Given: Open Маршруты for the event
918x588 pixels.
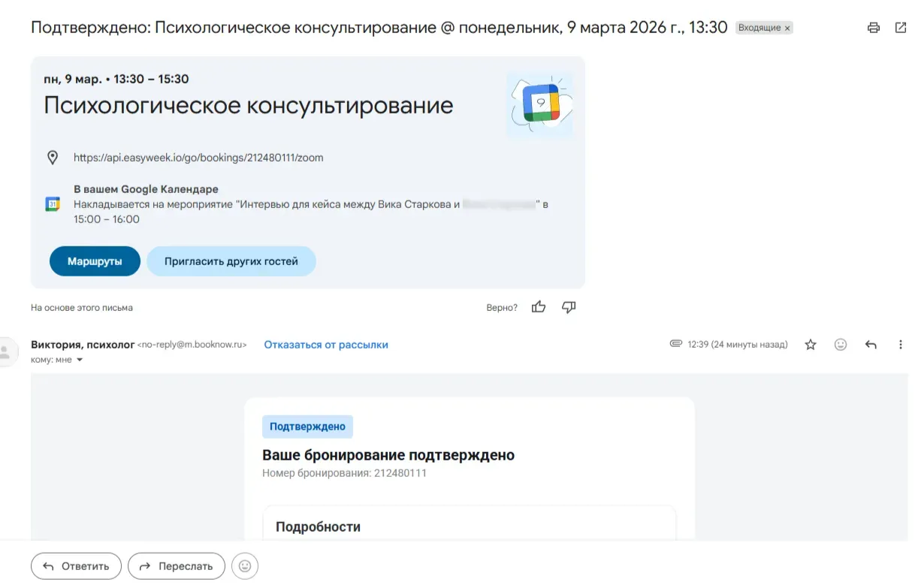Looking at the screenshot, I should (x=95, y=261).
